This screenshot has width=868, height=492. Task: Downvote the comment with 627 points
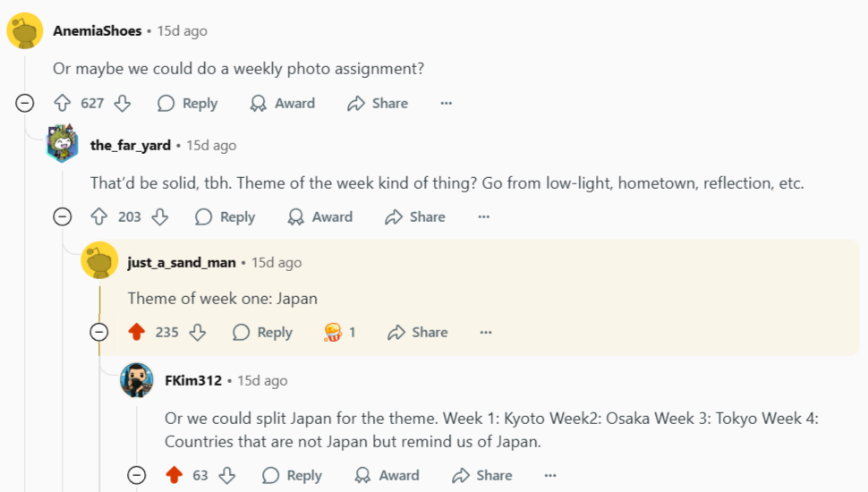tap(122, 103)
